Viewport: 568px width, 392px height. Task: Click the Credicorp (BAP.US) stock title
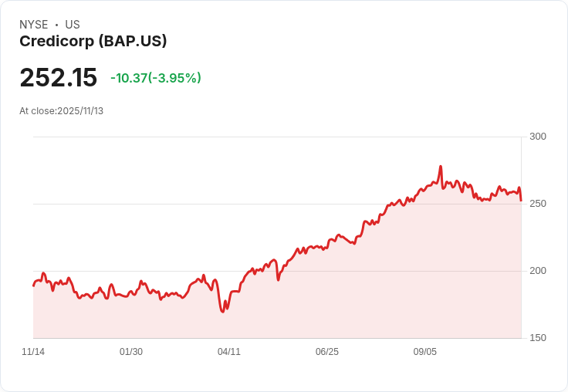click(93, 42)
